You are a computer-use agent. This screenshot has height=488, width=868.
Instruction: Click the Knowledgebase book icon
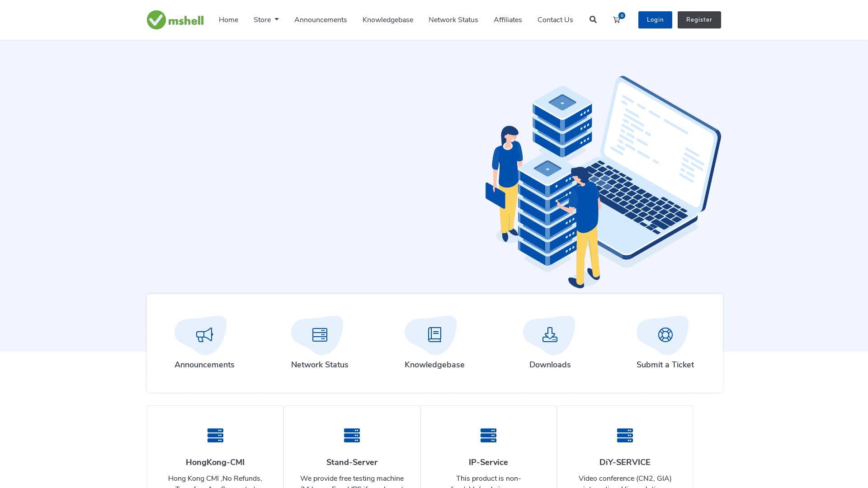tap(434, 335)
